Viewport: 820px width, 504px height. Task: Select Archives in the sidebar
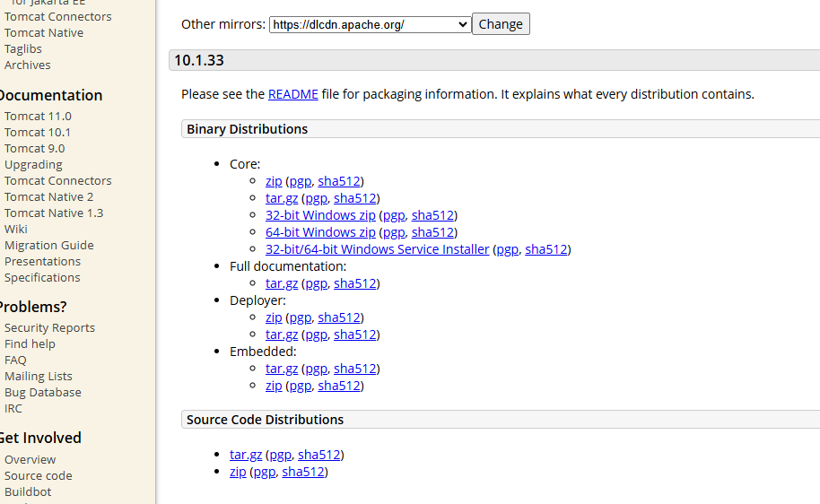point(28,65)
